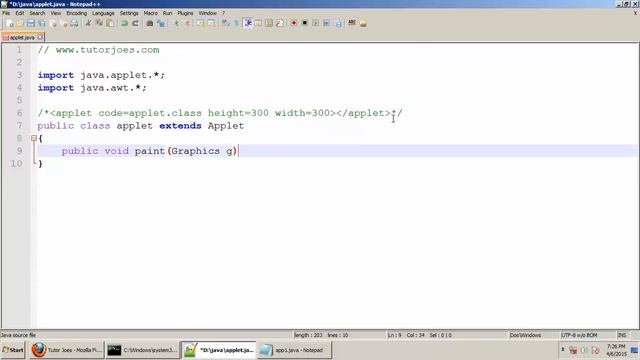Click the Close document toolbar icon

pyautogui.click(x=53, y=23)
